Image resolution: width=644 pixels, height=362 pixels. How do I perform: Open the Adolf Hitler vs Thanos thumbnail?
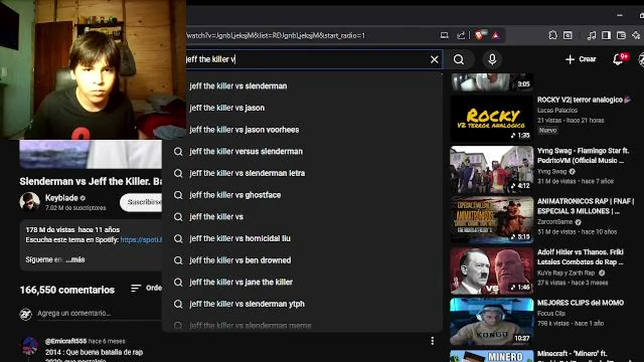coord(492,270)
